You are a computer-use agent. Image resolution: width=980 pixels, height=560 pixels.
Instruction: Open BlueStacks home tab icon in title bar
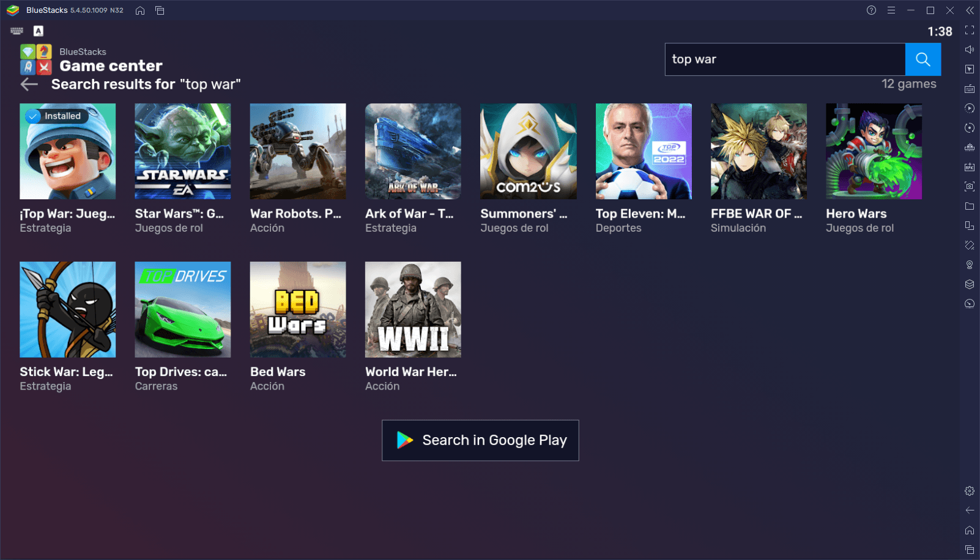point(140,10)
